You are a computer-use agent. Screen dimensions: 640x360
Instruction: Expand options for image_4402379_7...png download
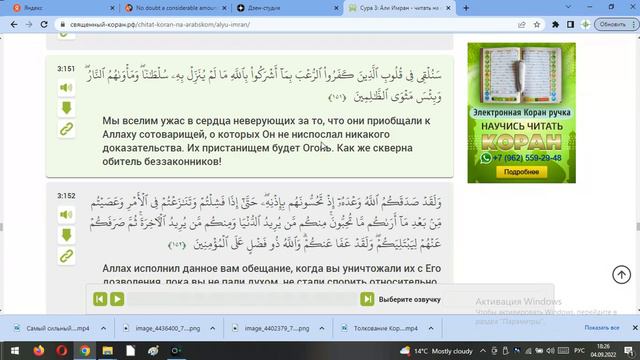(322, 328)
